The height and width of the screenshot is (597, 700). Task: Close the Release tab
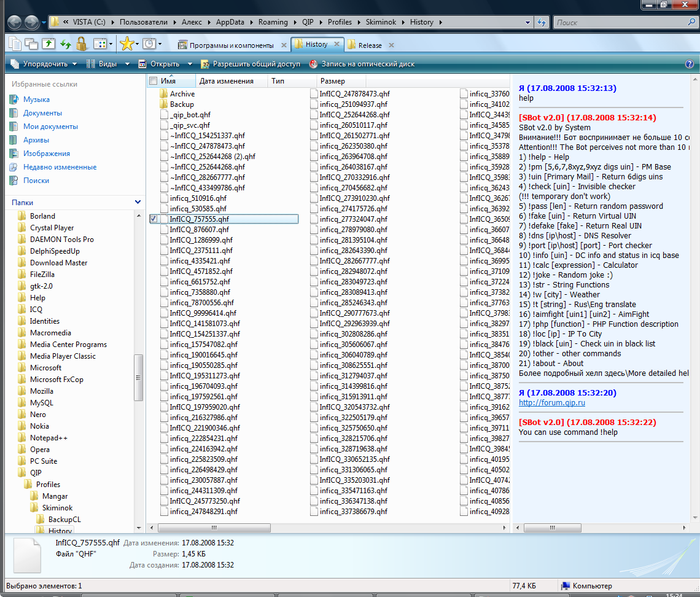coord(391,45)
